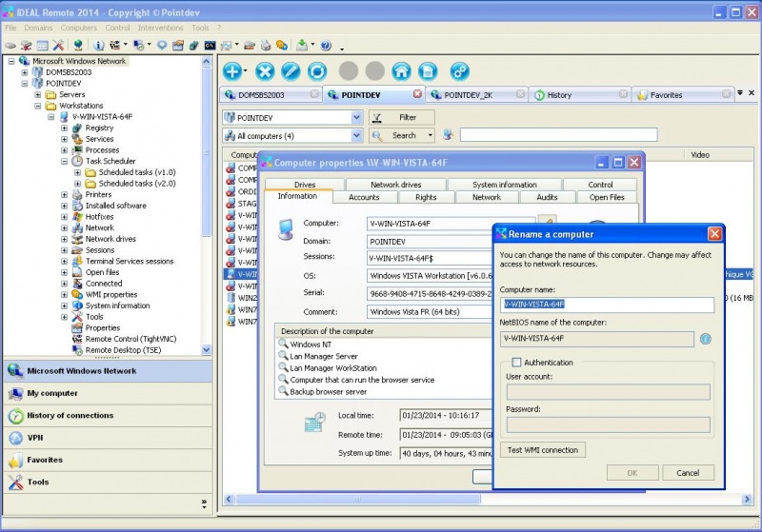The image size is (762, 532).
Task: Click the Video column header
Action: pos(700,155)
